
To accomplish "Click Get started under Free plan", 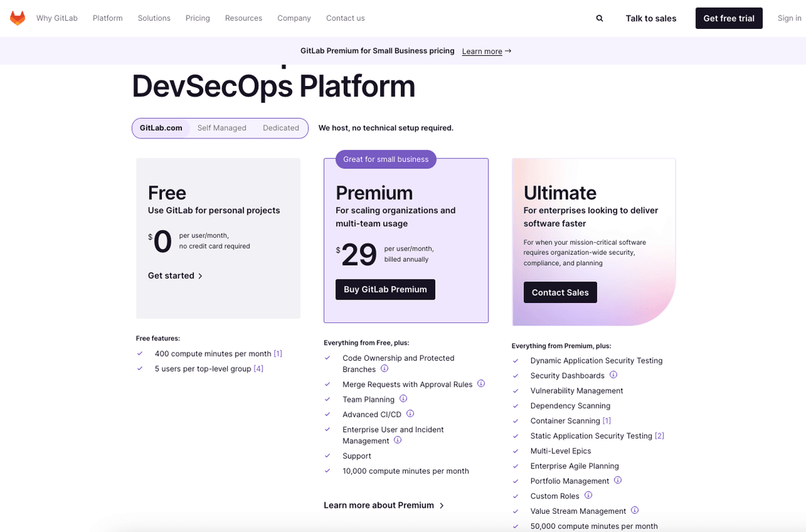I will (175, 275).
